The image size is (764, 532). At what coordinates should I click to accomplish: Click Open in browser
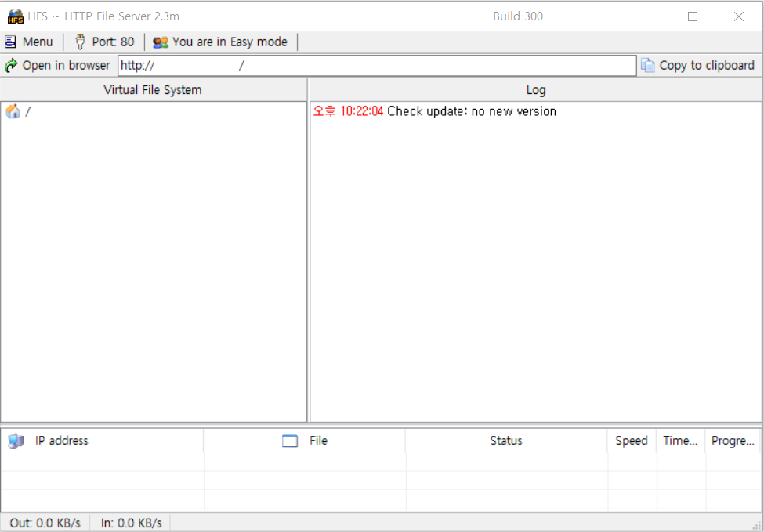[57, 65]
